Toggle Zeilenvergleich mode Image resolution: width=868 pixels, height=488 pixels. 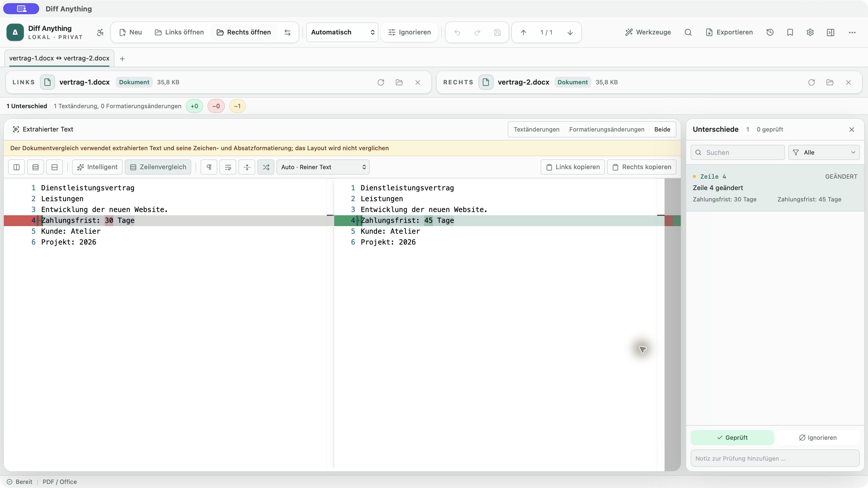coord(158,167)
